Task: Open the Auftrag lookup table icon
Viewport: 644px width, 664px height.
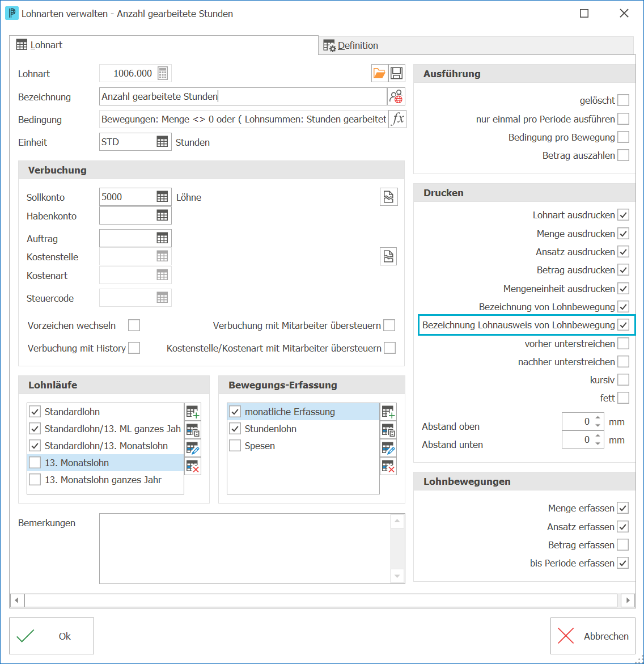Action: (162, 238)
